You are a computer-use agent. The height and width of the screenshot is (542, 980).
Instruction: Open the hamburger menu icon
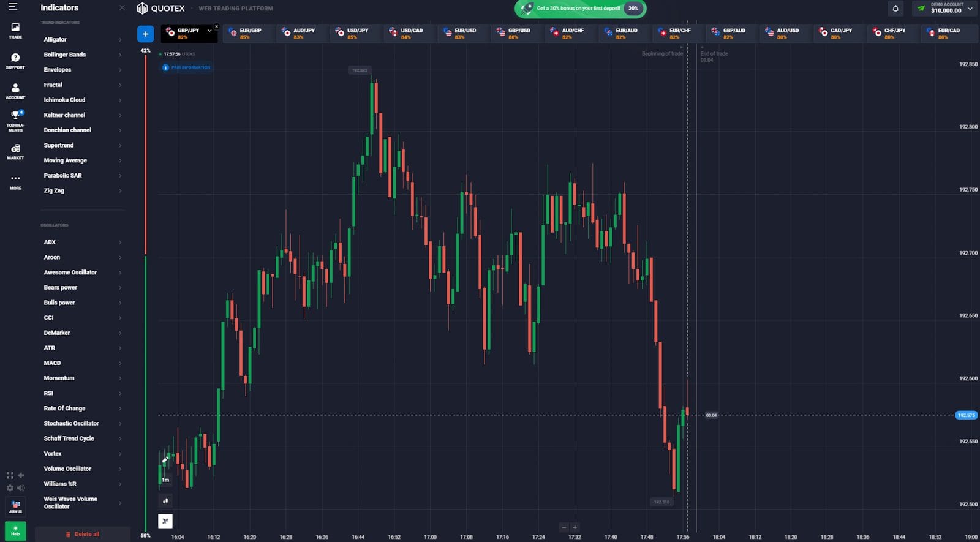[x=13, y=7]
